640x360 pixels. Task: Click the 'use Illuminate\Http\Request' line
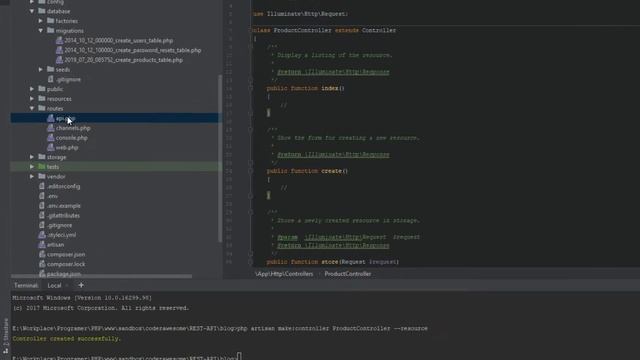(301, 14)
